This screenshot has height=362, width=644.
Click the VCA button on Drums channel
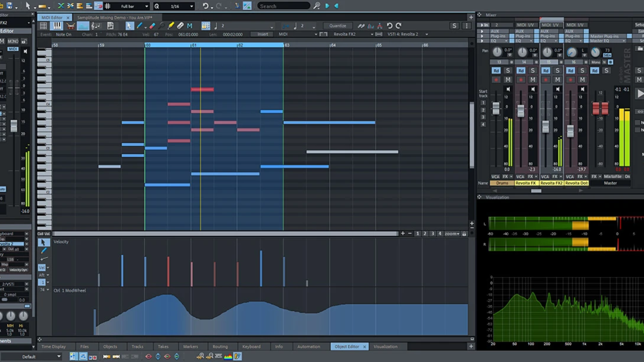coord(496,177)
